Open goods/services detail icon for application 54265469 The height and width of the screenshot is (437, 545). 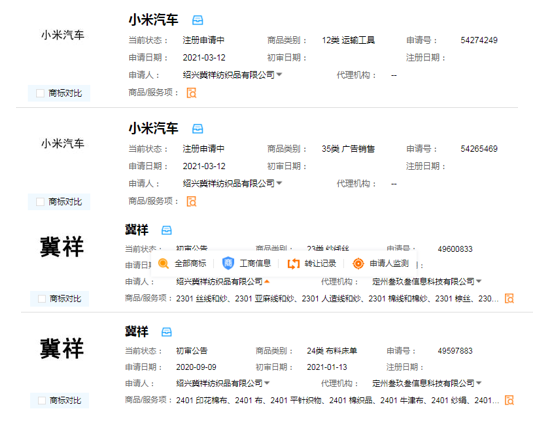(x=192, y=201)
